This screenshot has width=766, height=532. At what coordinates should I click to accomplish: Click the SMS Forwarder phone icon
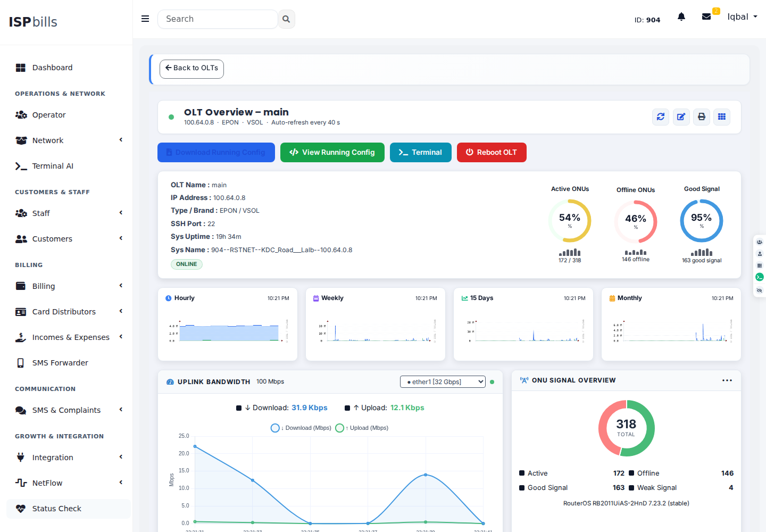pos(21,363)
